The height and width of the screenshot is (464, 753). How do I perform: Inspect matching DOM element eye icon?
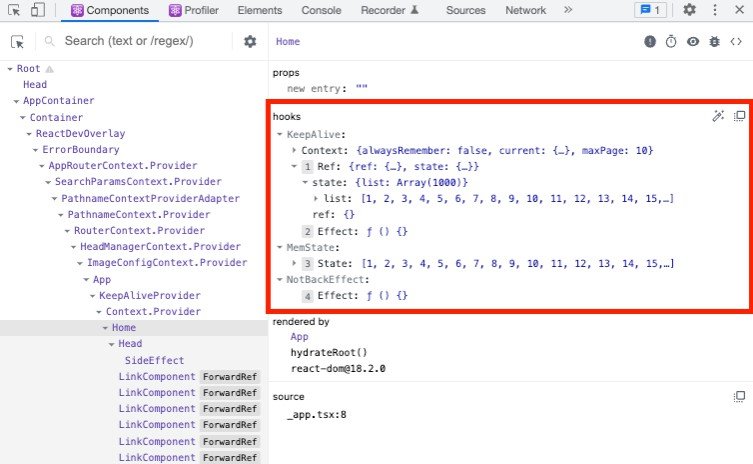(693, 42)
